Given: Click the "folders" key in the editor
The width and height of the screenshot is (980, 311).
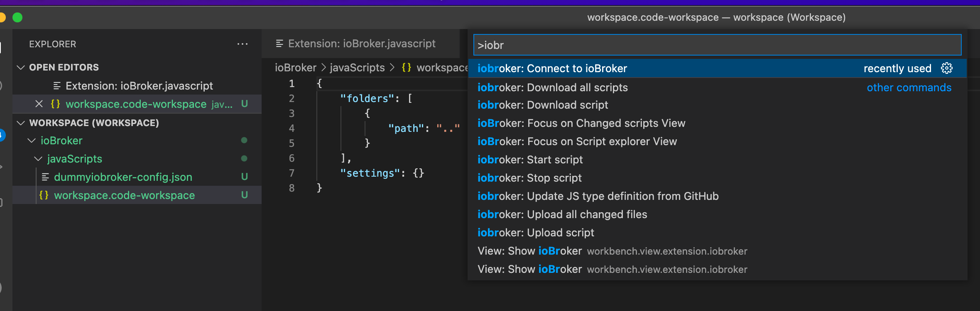Looking at the screenshot, I should [367, 98].
